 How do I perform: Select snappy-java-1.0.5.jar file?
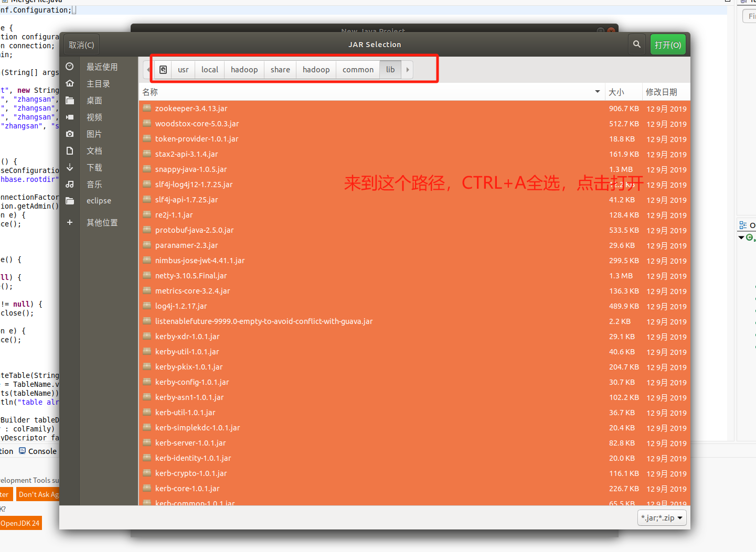414,169
